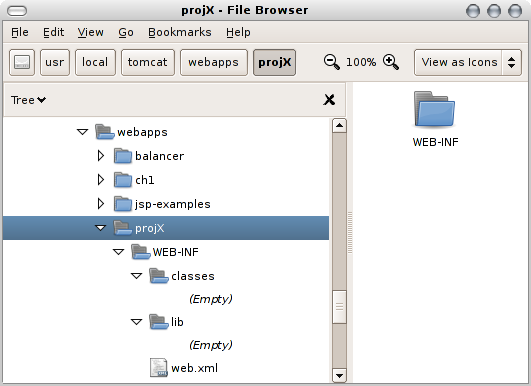
Task: Open the File menu
Action: point(20,32)
